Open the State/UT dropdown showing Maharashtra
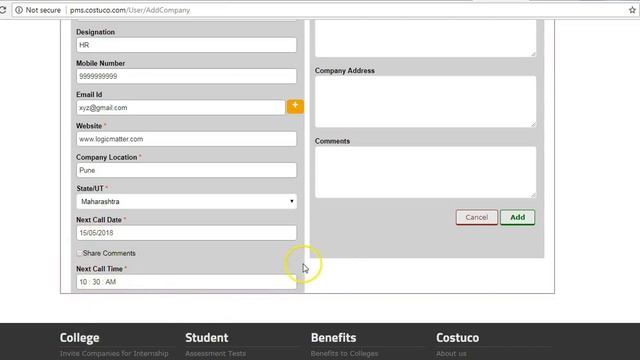Screen dimensions: 640x360 click(186, 202)
